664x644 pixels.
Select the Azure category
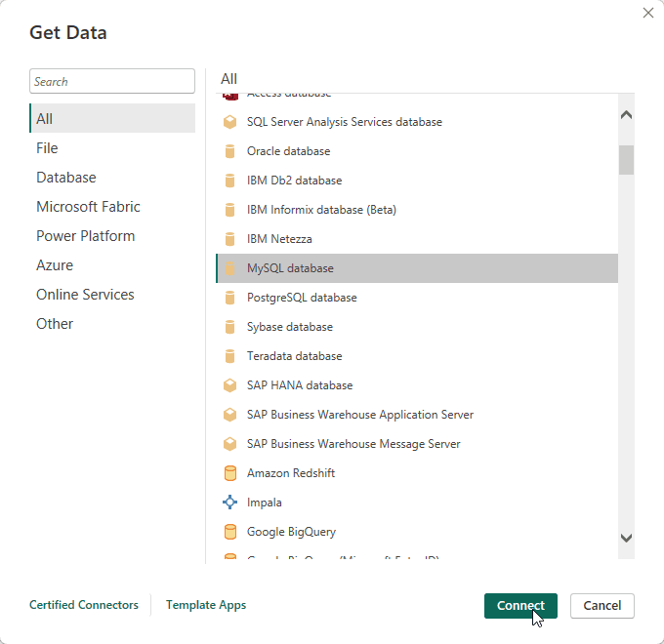tap(112, 264)
